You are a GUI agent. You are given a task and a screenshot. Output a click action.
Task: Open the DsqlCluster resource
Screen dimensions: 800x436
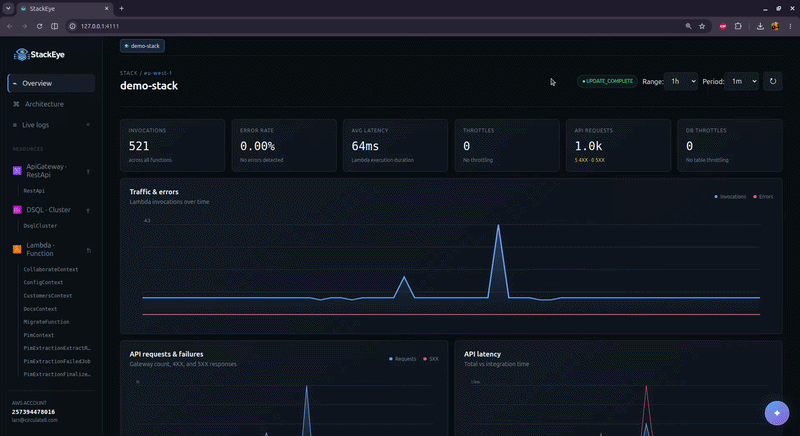(x=40, y=226)
